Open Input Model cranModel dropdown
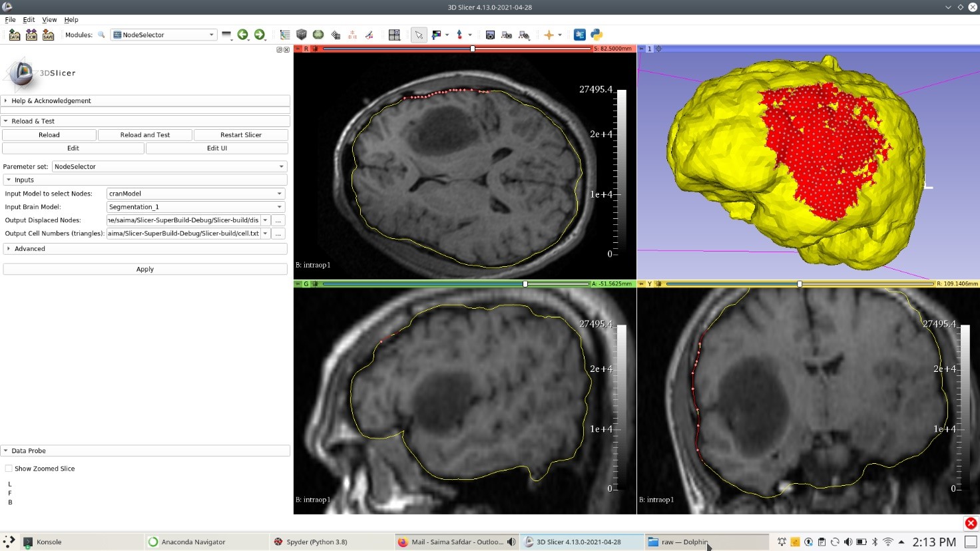 coord(196,194)
